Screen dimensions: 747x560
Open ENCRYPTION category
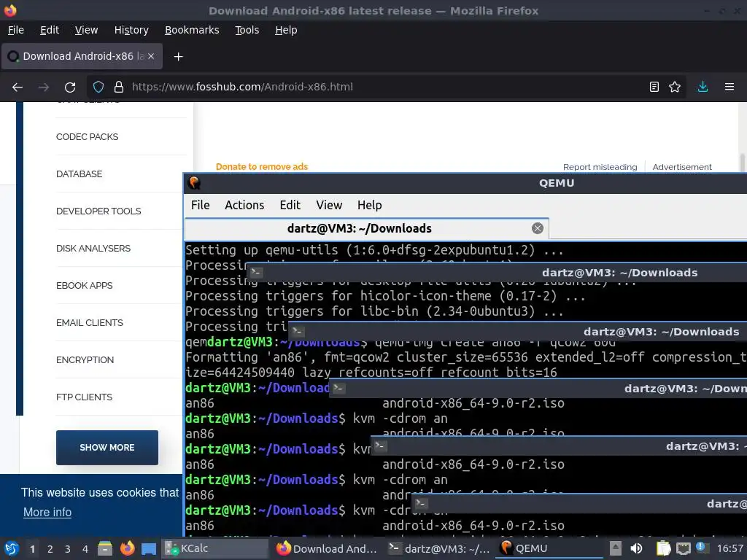pos(85,360)
